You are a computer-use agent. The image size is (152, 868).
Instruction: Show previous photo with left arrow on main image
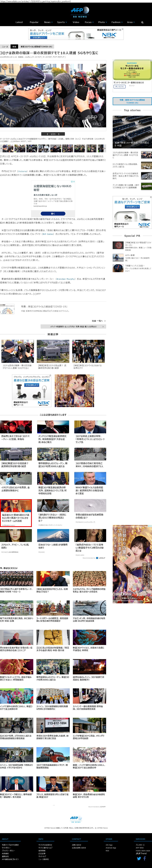click(x=2, y=97)
